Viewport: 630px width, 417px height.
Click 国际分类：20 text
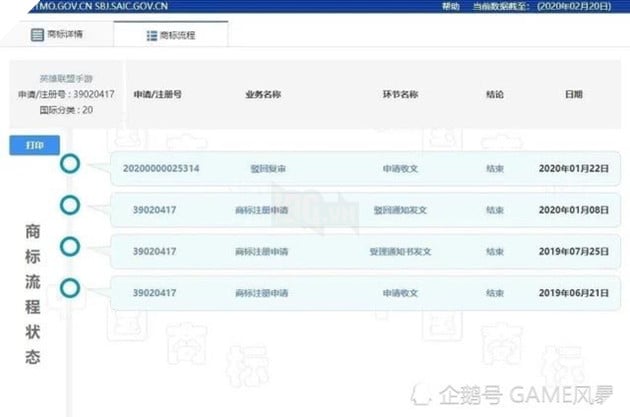point(66,110)
